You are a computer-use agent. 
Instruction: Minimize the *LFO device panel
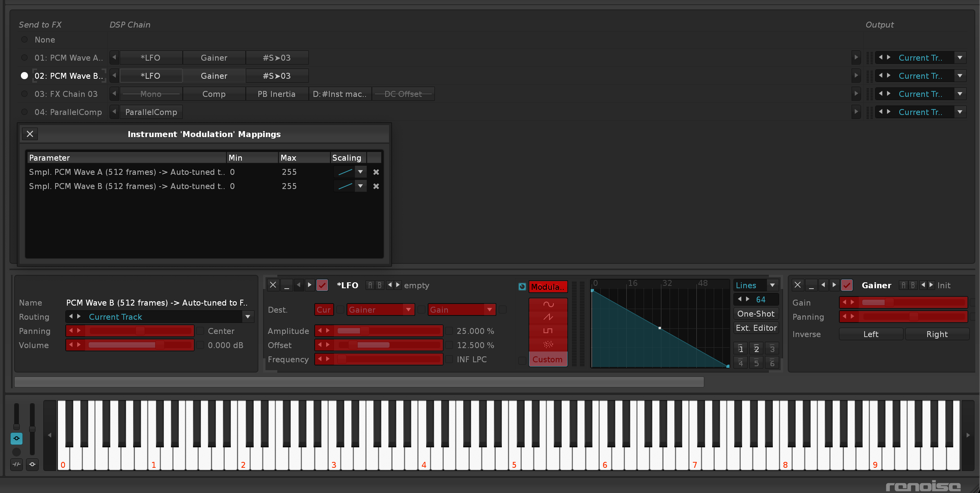[287, 285]
